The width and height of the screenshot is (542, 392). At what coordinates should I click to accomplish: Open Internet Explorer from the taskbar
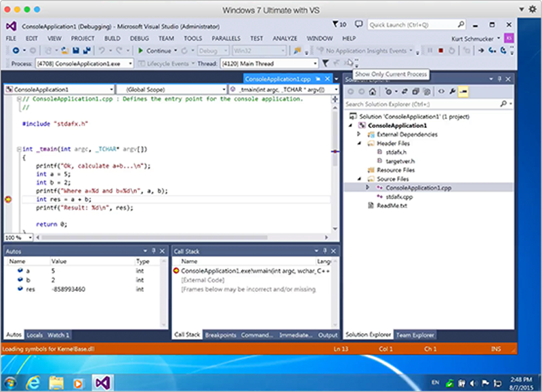pyautogui.click(x=33, y=383)
